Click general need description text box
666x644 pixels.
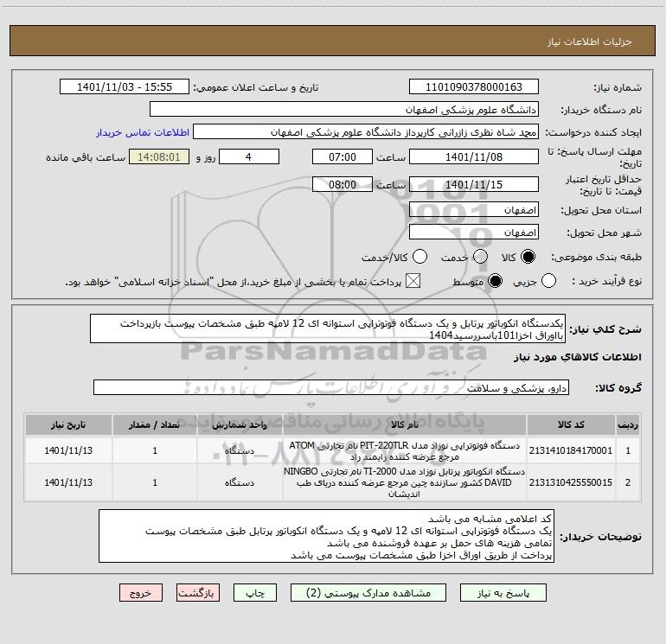(x=328, y=329)
